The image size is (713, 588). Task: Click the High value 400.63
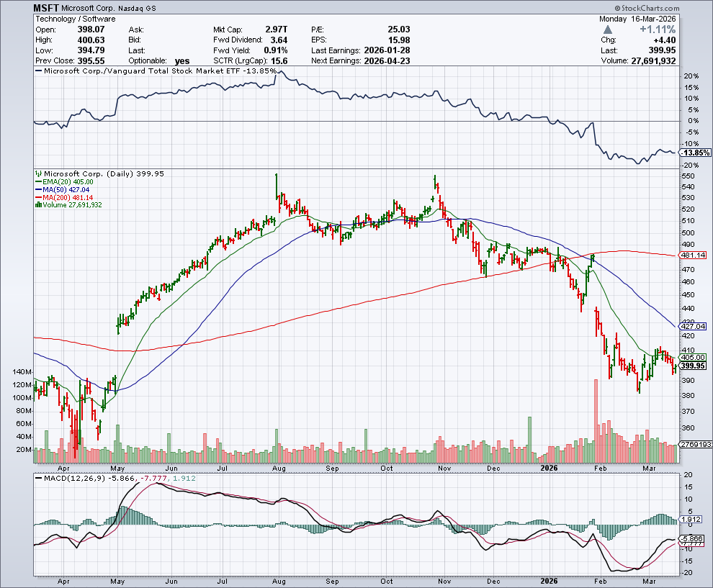click(91, 40)
